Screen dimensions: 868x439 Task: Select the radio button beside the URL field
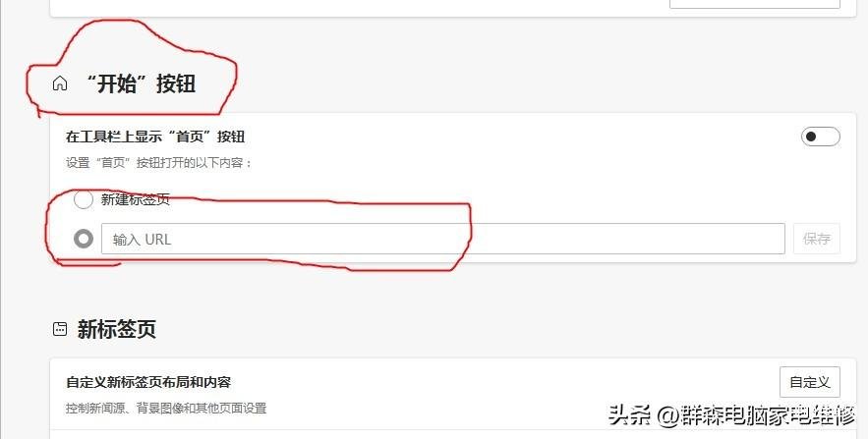83,239
